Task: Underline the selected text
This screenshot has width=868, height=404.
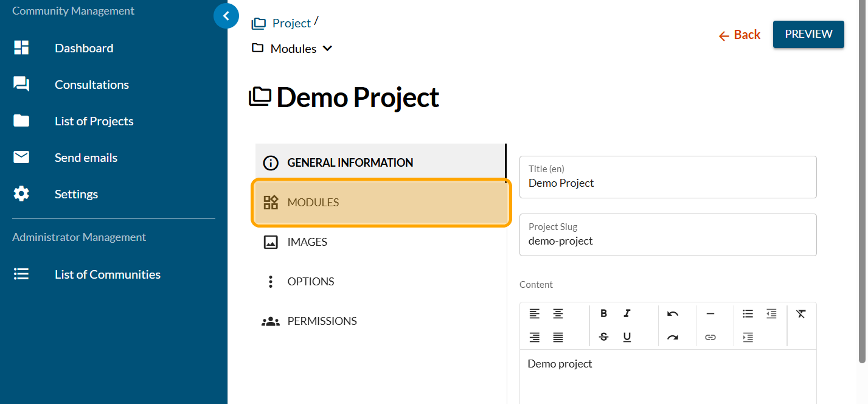Action: click(627, 337)
